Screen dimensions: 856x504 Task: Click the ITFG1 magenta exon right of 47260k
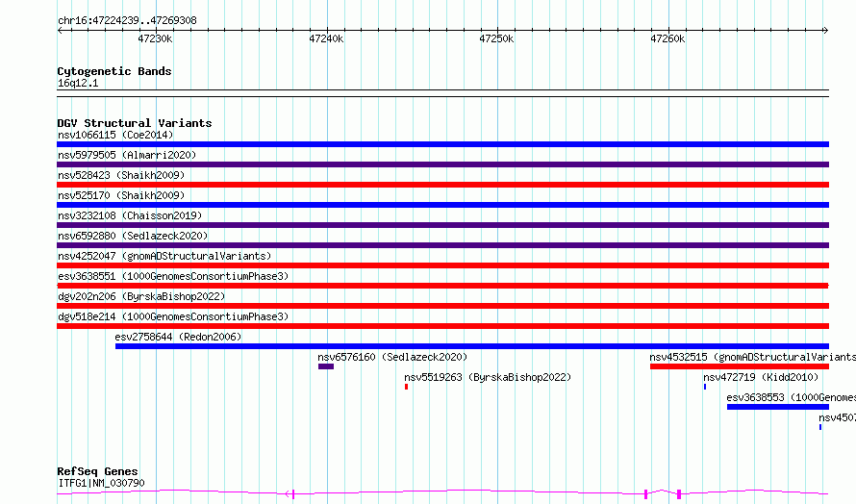tap(679, 494)
